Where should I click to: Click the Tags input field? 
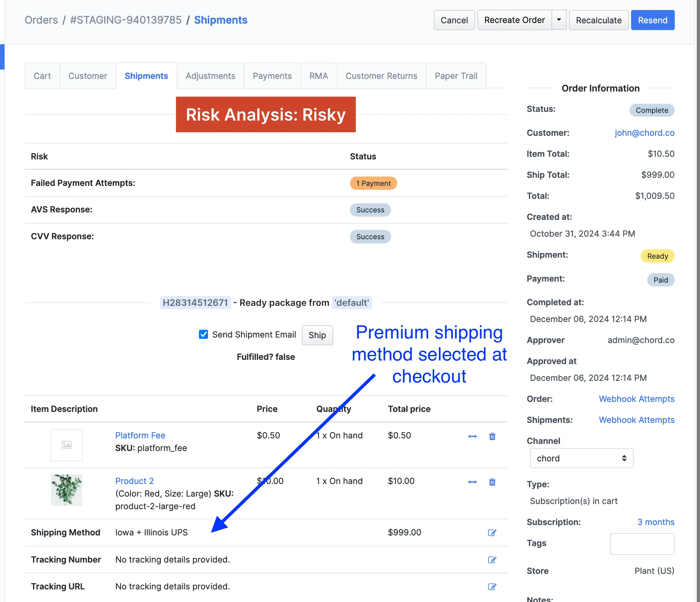[x=642, y=543]
